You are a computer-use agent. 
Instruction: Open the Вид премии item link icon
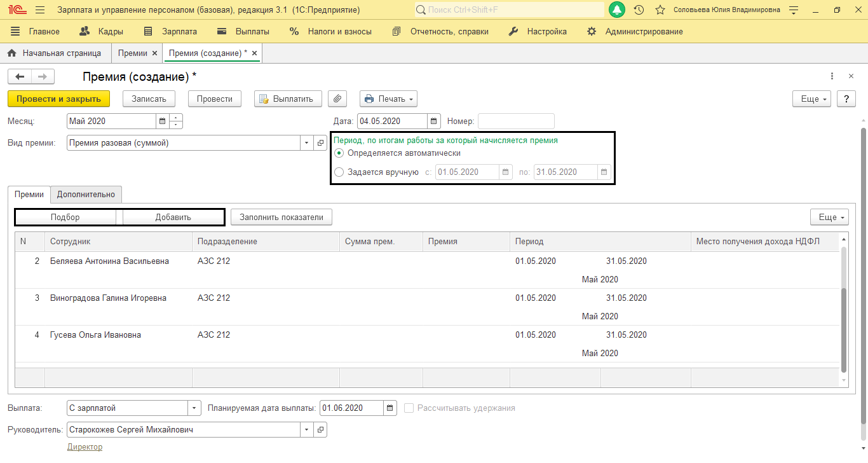click(320, 143)
